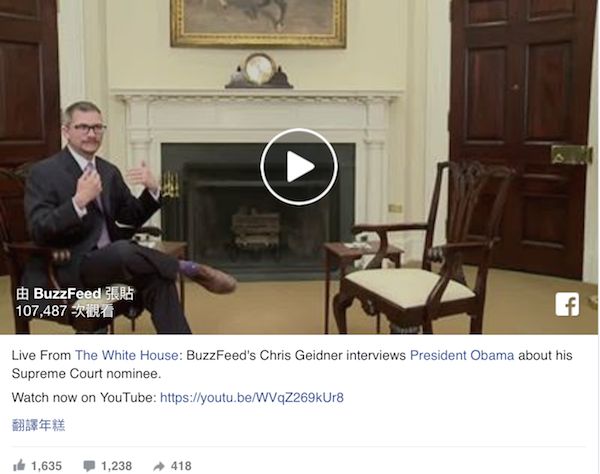Click BuzzFeed poster name on video
Image resolution: width=600 pixels, height=474 pixels.
(x=67, y=294)
